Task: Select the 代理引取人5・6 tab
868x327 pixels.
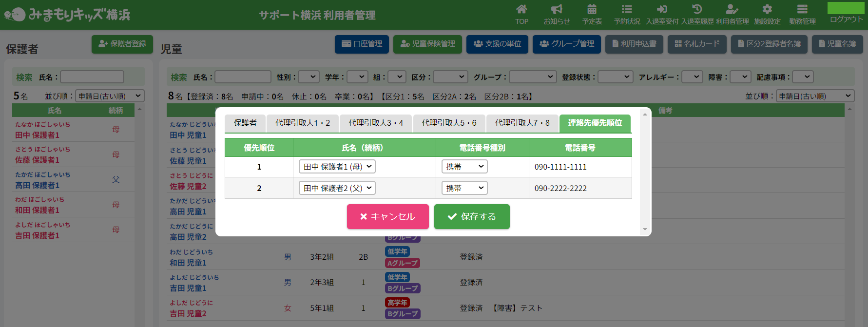Action: coord(449,123)
